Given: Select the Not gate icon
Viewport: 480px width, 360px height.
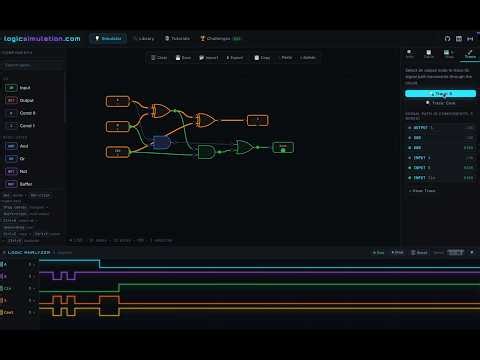Looking at the screenshot, I should point(11,171).
